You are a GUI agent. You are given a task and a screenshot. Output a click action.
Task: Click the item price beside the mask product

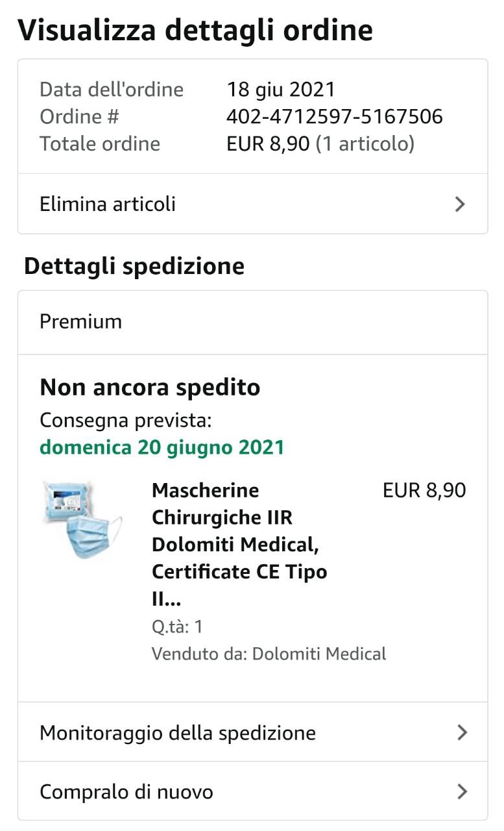click(424, 490)
